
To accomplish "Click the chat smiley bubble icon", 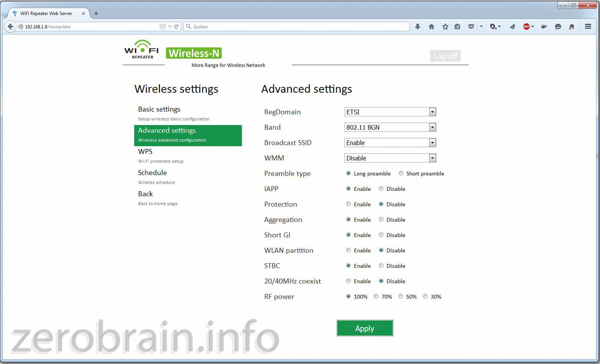I will [x=558, y=27].
